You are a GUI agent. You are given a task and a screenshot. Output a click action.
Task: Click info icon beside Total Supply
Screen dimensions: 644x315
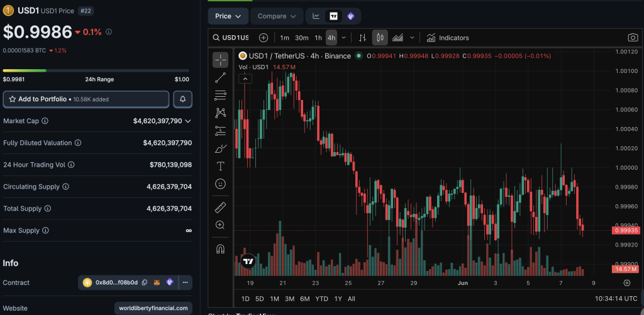point(48,209)
